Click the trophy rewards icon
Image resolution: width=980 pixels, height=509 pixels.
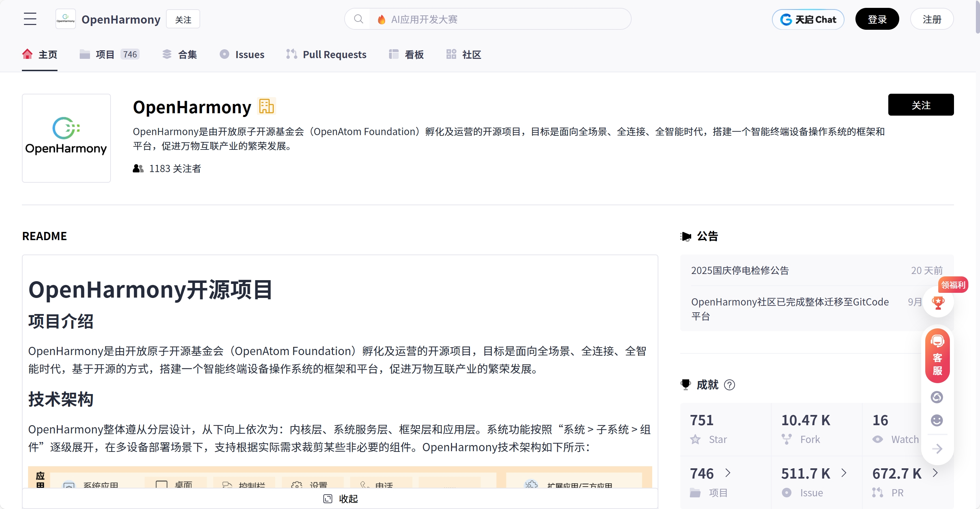point(938,303)
